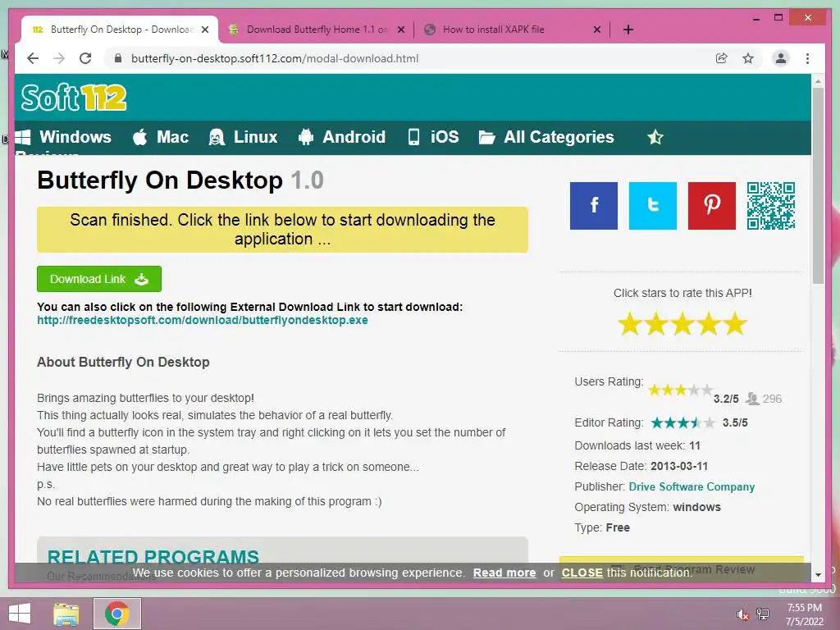This screenshot has width=840, height=630.
Task: Click the QR code image
Action: [771, 206]
